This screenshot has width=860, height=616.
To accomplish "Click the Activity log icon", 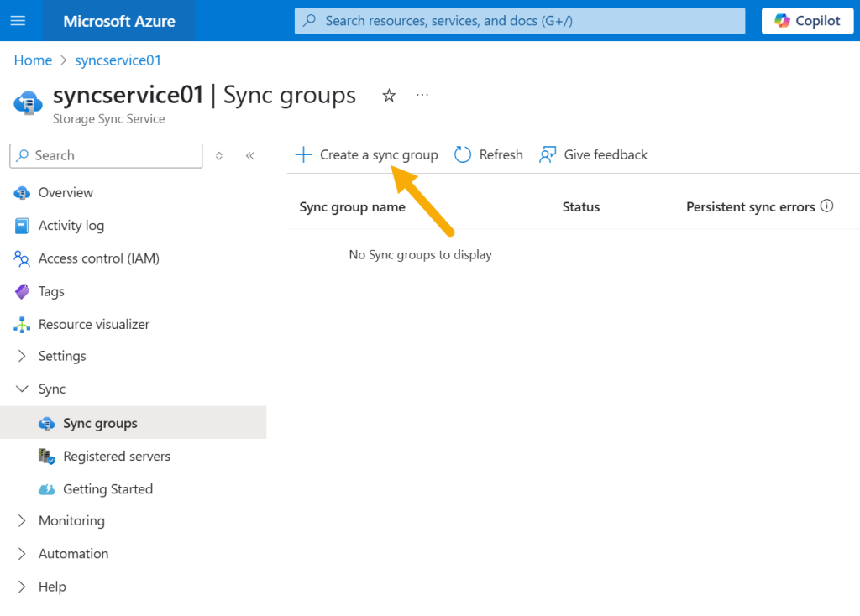I will (22, 226).
